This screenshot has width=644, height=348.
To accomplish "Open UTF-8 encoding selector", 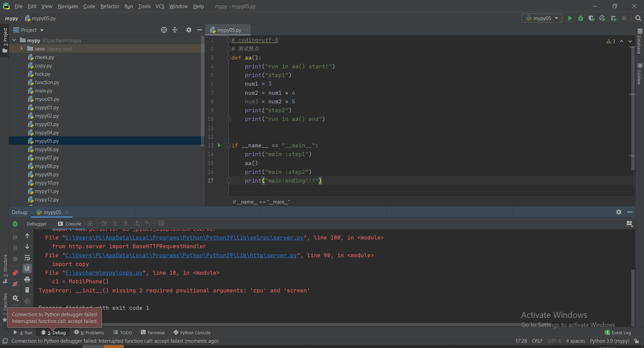I will click(x=554, y=341).
